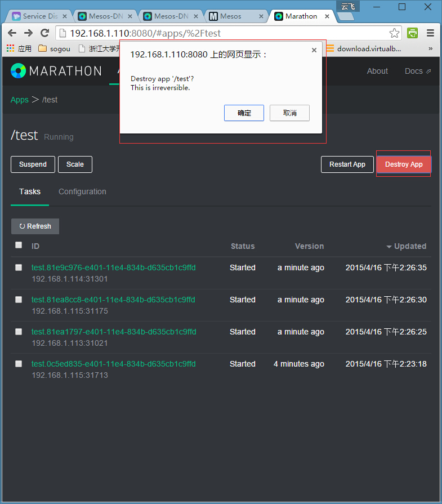The height and width of the screenshot is (504, 442).
Task: Bookmark page with the star icon
Action: point(394,33)
